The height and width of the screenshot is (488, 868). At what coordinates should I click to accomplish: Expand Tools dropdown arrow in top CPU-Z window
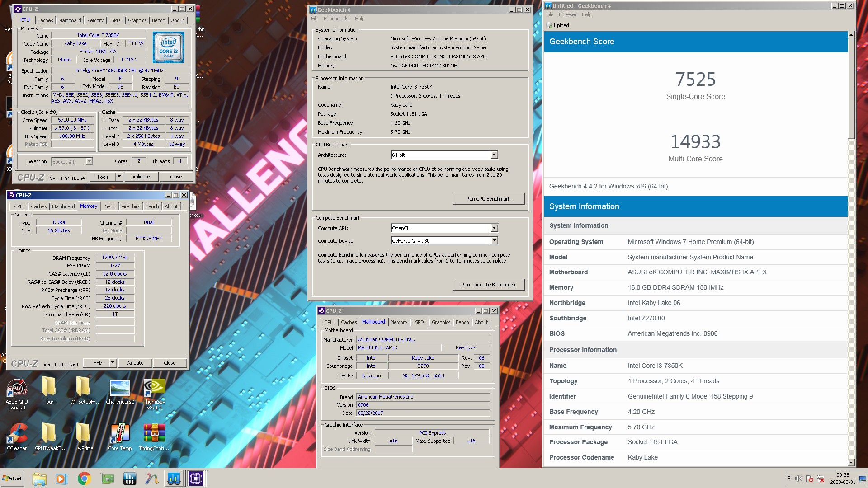click(x=119, y=177)
